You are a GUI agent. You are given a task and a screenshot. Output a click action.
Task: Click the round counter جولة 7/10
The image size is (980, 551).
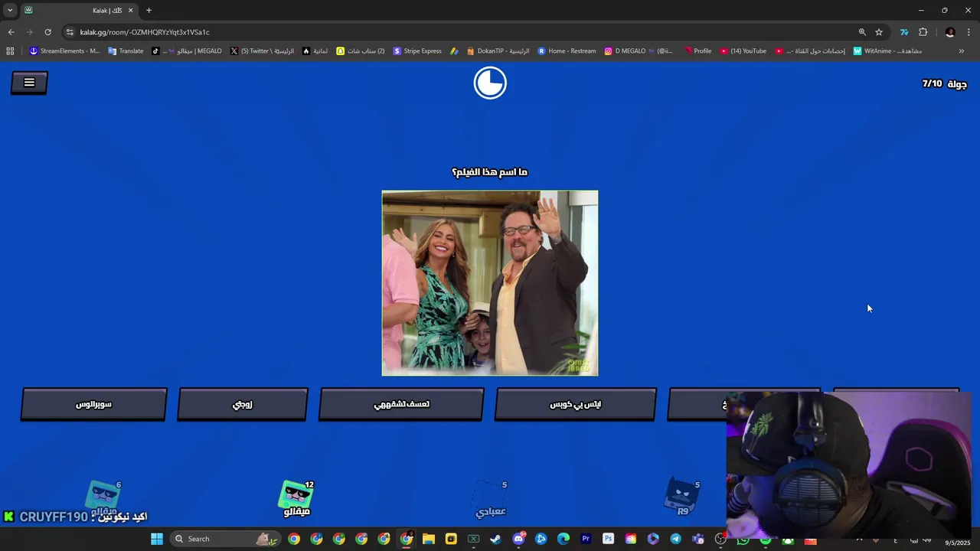(x=944, y=83)
